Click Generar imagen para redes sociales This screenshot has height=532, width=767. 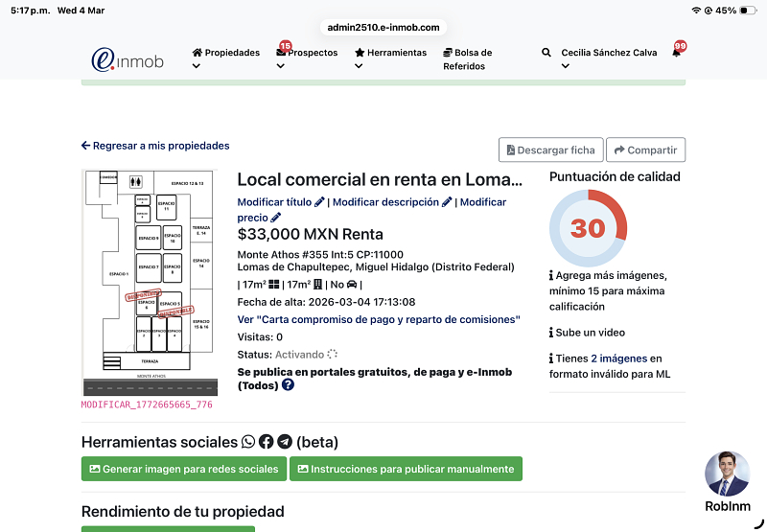pyautogui.click(x=183, y=470)
